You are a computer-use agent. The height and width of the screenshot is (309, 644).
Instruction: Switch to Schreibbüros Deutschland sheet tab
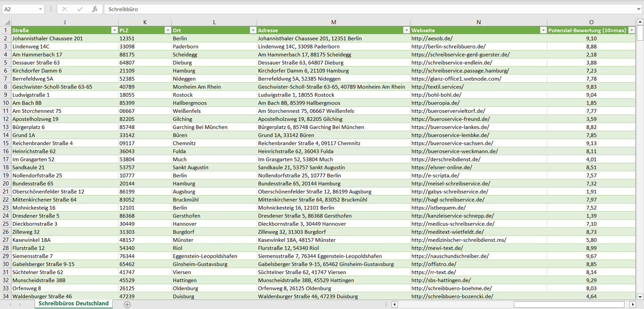[74, 303]
